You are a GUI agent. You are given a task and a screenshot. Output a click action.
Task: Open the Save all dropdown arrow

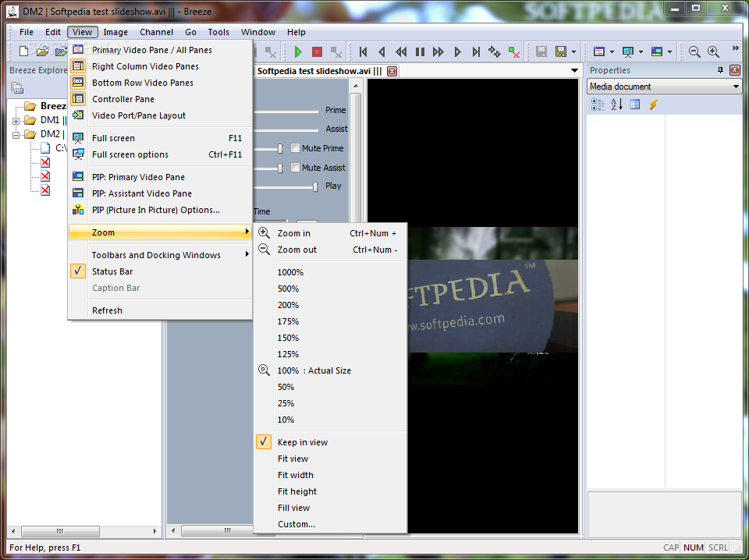point(573,52)
